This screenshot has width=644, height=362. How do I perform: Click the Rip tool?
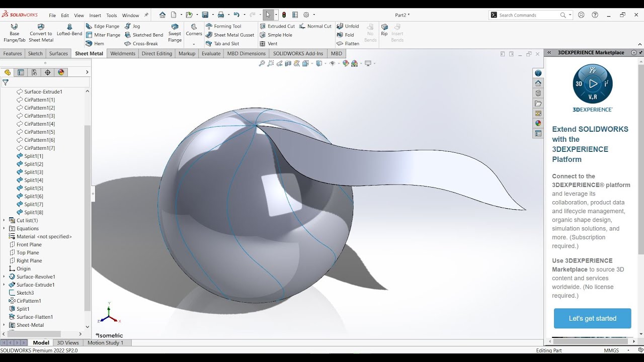coord(384,30)
